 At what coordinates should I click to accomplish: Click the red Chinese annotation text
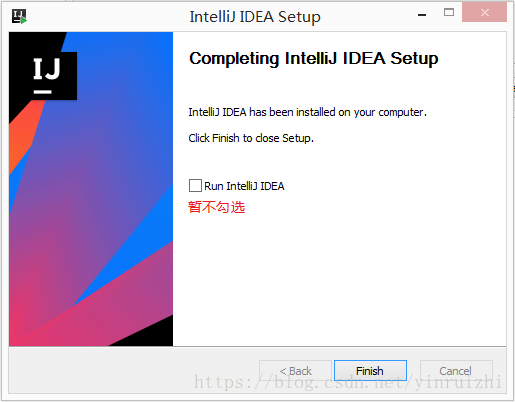coord(217,207)
